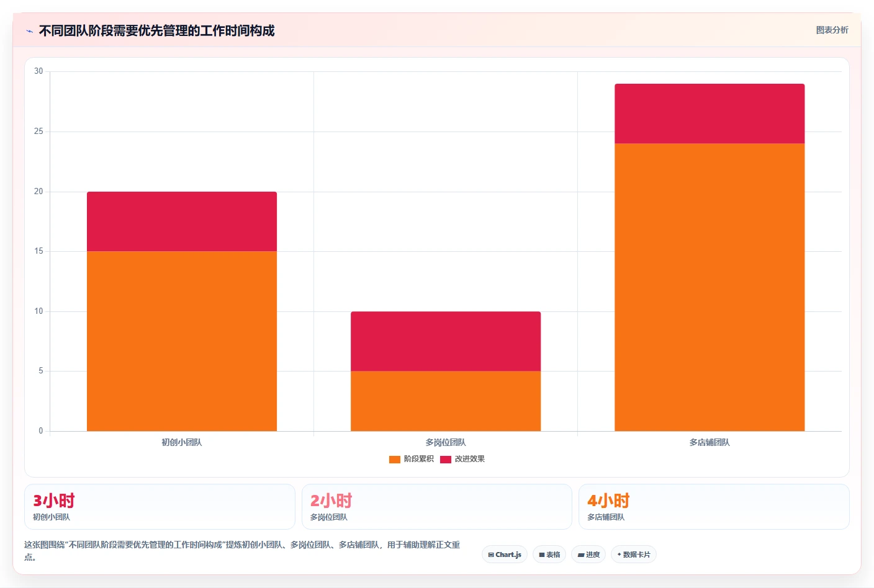
Task: Click the red bar segment for 初创小团队
Action: 182,221
